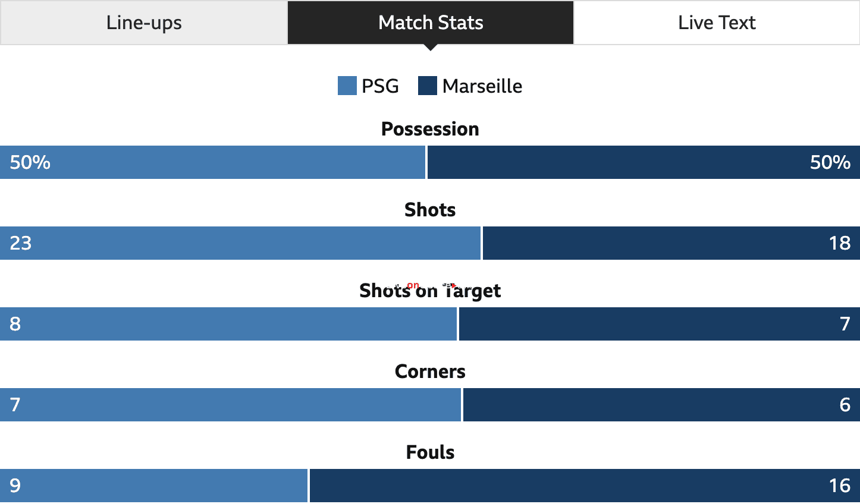Click PSG's 7 corners bar
860x504 pixels.
click(x=231, y=405)
